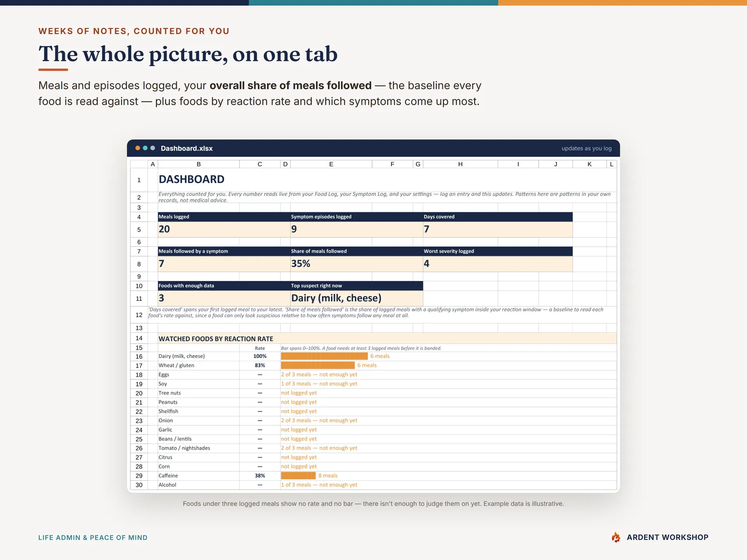Viewport: 747px width, 560px height.
Task: Click the Onion row '2 of 3 meals' note
Action: 319,421
